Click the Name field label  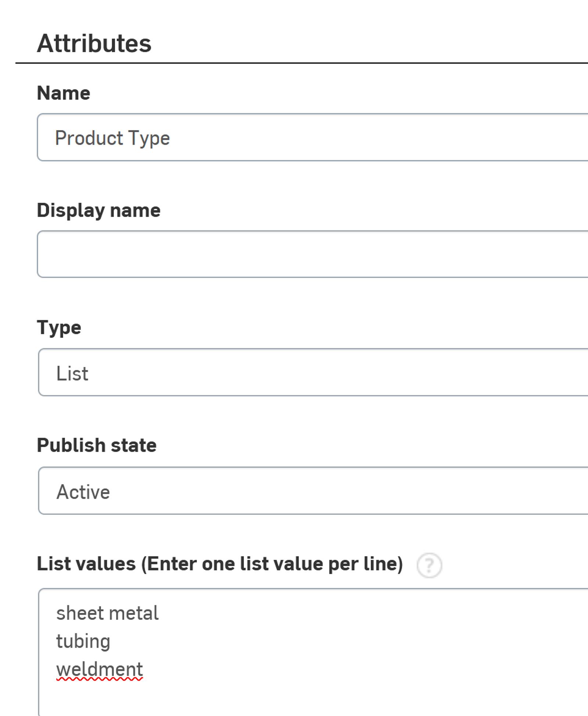(64, 93)
